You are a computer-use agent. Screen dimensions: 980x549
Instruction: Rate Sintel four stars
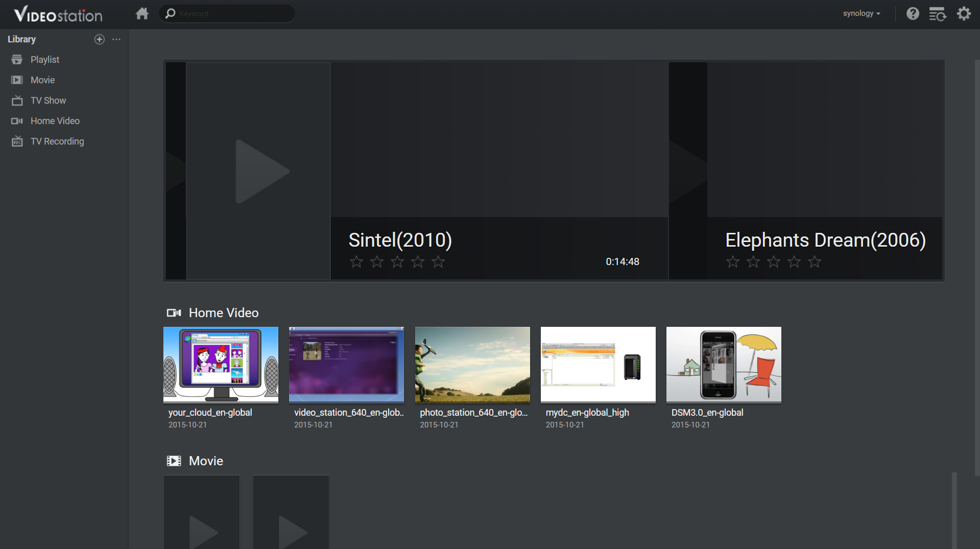tap(418, 262)
